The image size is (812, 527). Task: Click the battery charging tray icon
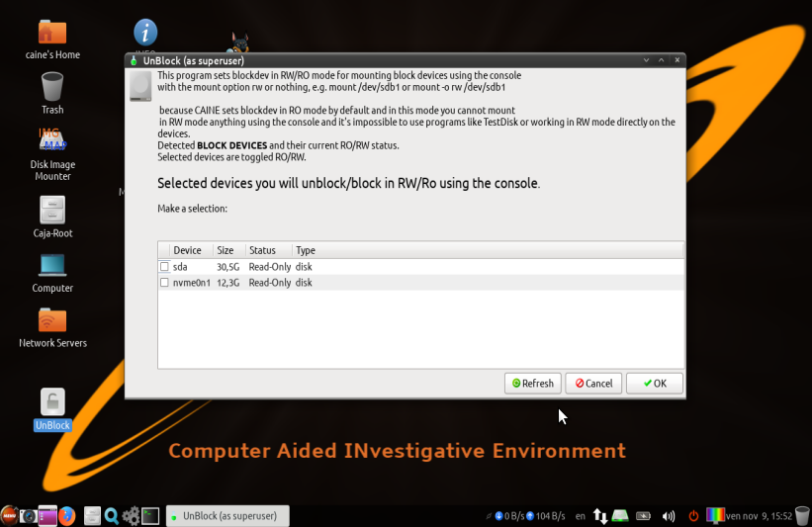(643, 516)
